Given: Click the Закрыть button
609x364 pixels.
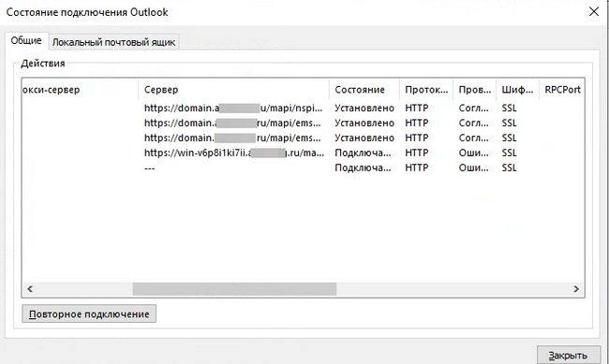Looking at the screenshot, I should [x=569, y=355].
